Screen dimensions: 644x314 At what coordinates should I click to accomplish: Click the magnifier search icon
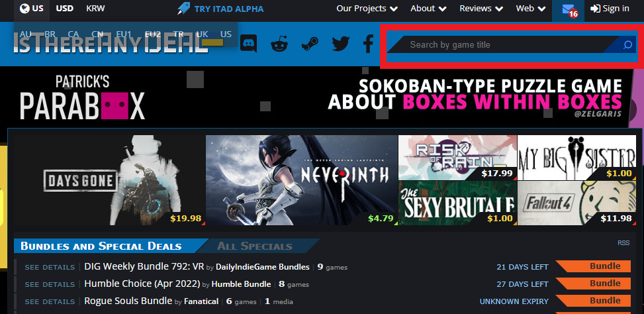pos(627,45)
